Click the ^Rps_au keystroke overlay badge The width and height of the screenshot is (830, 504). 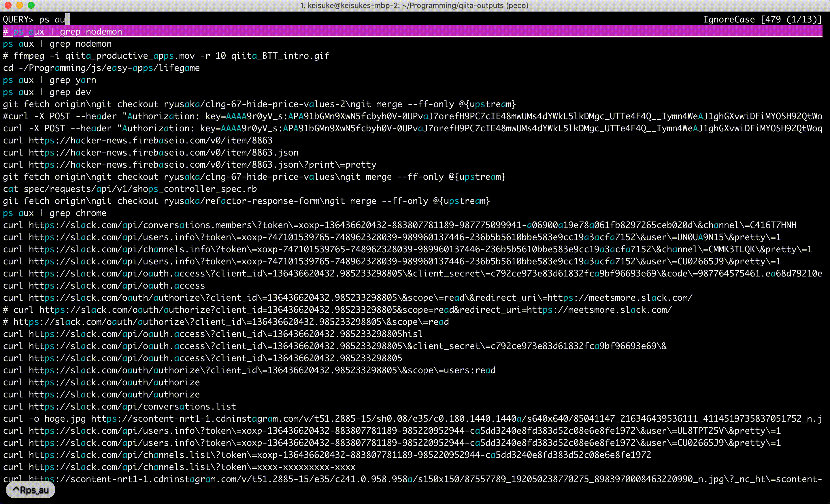(31, 490)
